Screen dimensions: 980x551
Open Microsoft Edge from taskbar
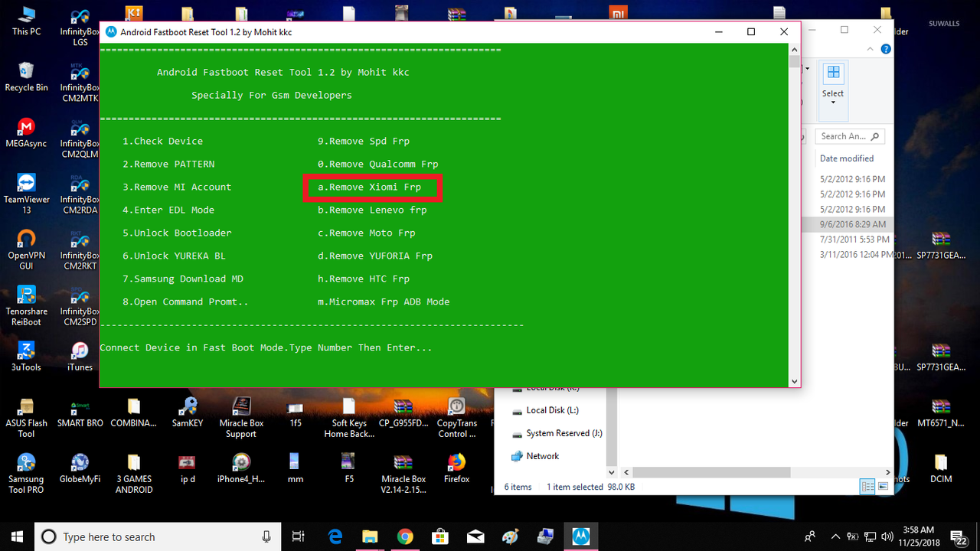click(335, 536)
